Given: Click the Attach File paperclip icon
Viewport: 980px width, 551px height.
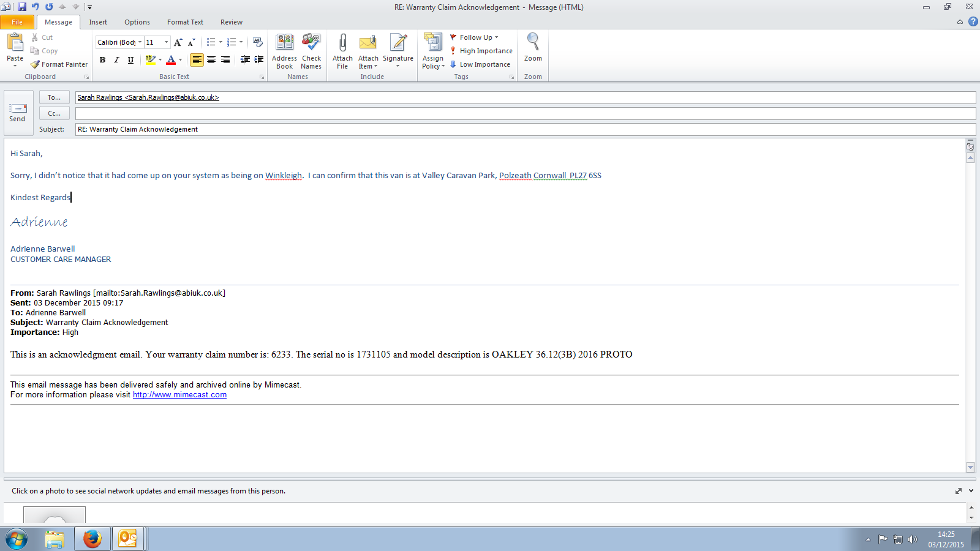Looking at the screenshot, I should [342, 43].
